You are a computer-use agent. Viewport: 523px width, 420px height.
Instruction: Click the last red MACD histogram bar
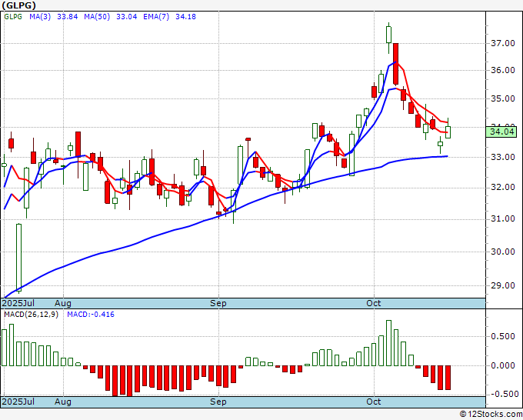pos(448,378)
